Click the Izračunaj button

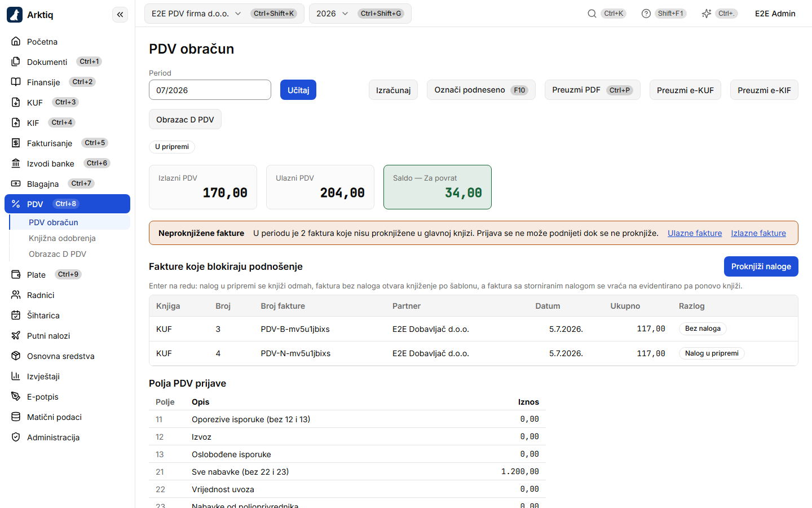click(393, 90)
